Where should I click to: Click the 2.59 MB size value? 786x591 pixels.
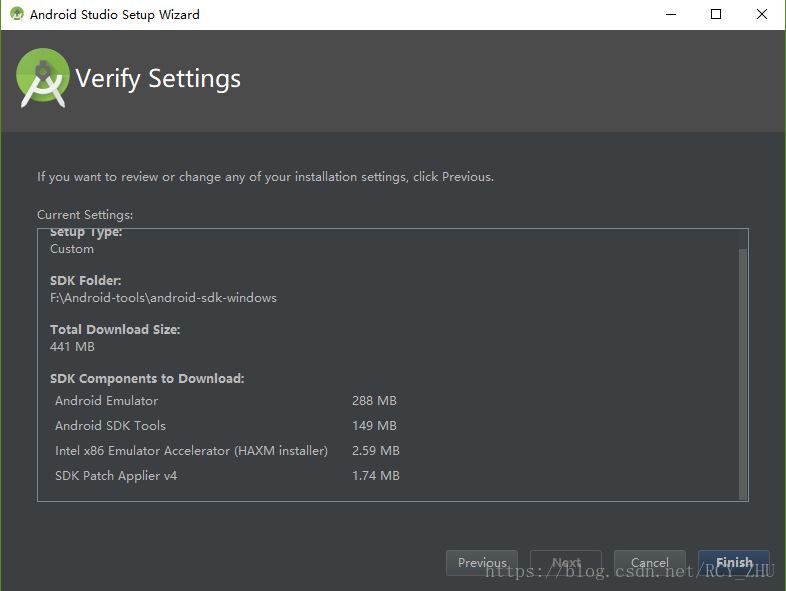[375, 451]
